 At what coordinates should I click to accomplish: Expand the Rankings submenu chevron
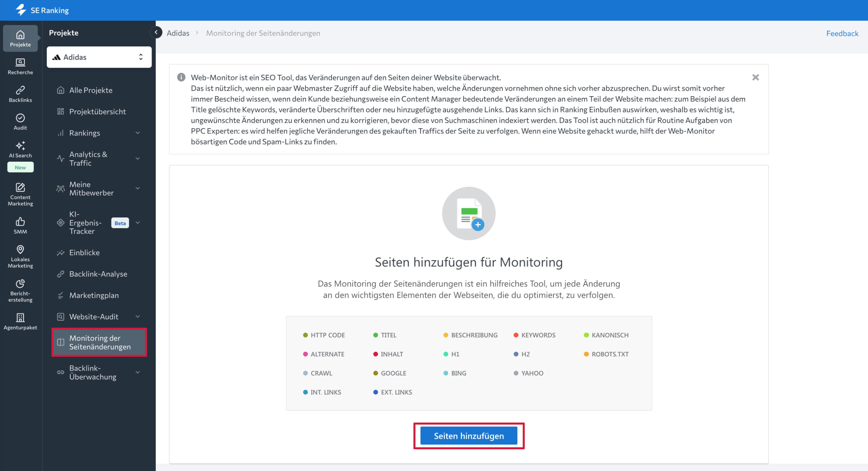tap(138, 133)
